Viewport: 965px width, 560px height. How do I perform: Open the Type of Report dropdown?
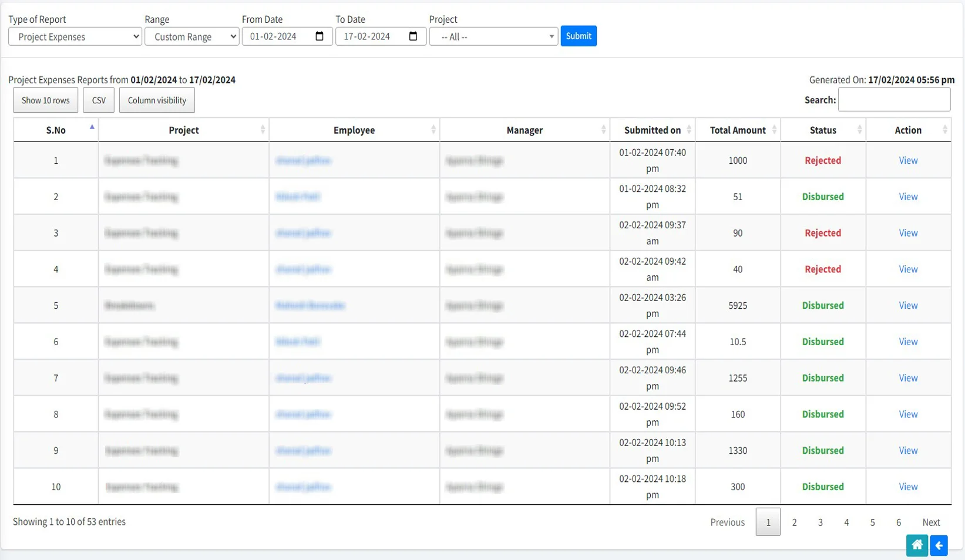click(x=75, y=36)
